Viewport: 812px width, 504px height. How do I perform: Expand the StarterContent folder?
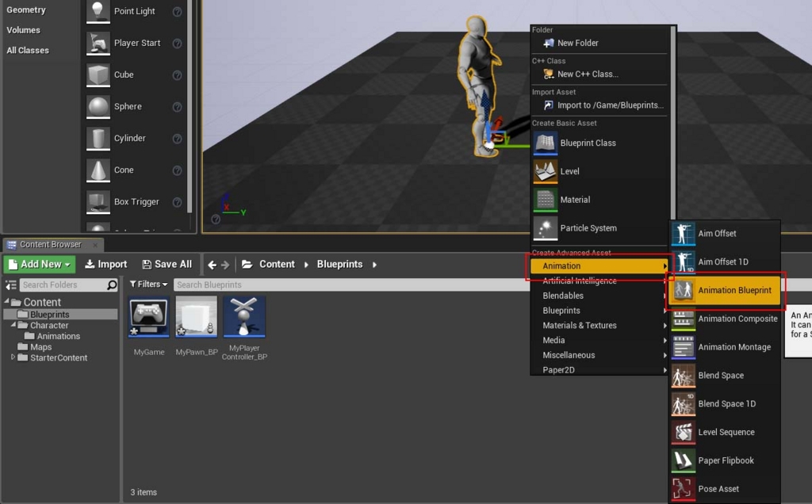point(13,357)
